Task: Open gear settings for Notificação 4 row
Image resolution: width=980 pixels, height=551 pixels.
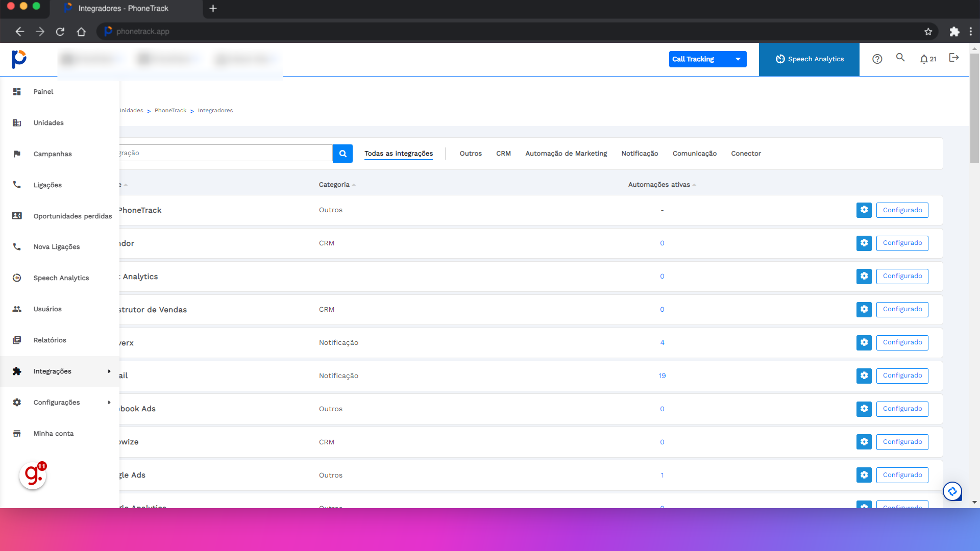Action: coord(864,343)
